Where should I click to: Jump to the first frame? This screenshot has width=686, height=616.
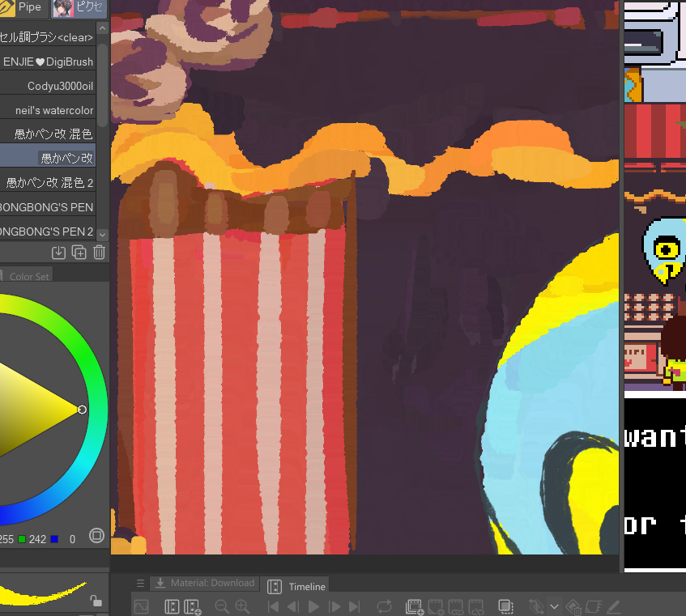pos(273,606)
